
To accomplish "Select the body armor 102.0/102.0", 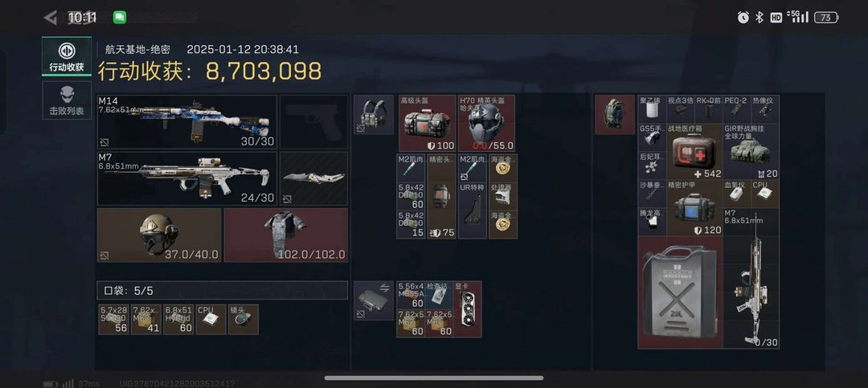I will pos(285,235).
